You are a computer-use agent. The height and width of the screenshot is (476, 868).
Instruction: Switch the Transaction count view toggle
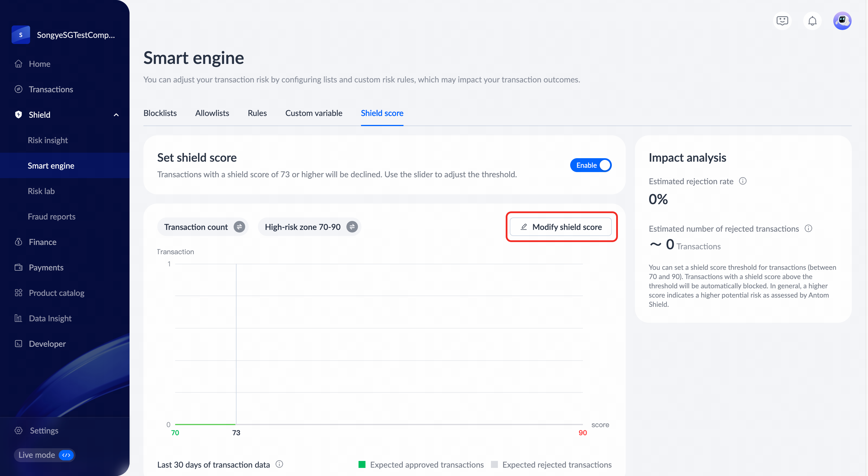click(x=239, y=227)
